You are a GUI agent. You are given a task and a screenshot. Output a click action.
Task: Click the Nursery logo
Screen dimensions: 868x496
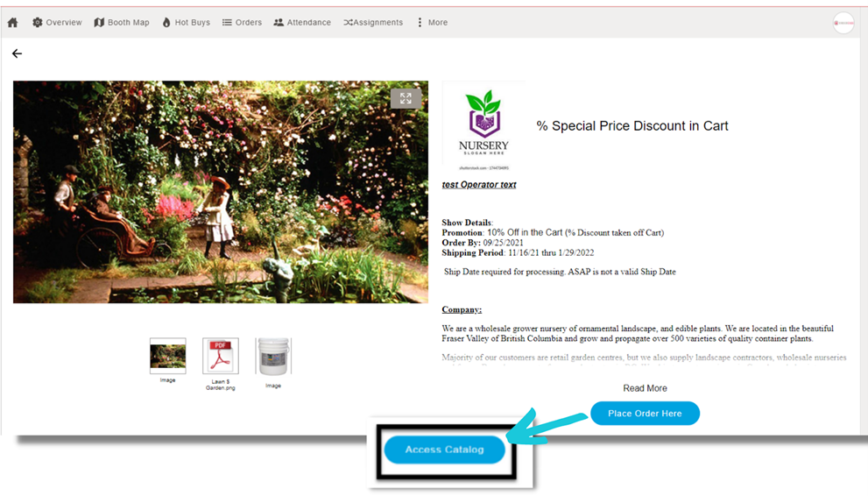click(483, 127)
